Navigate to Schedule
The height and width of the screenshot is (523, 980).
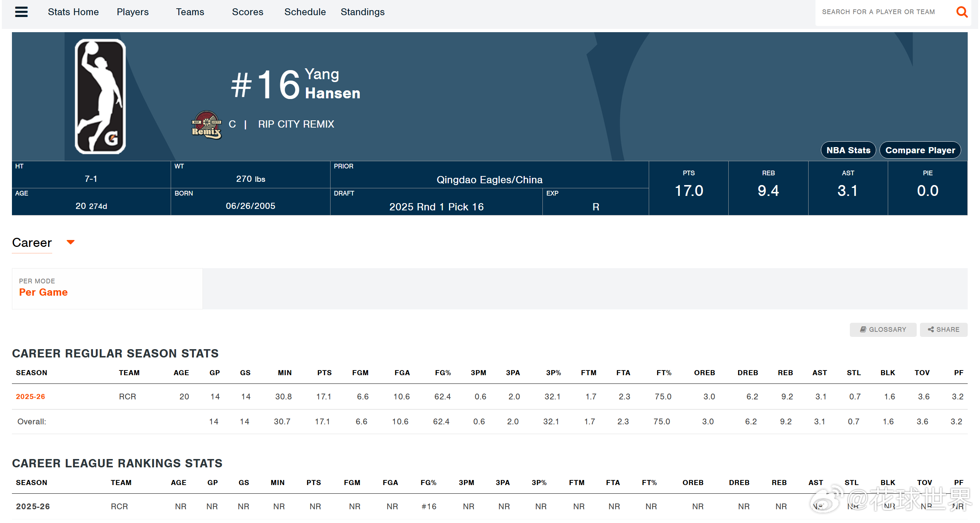pos(305,12)
